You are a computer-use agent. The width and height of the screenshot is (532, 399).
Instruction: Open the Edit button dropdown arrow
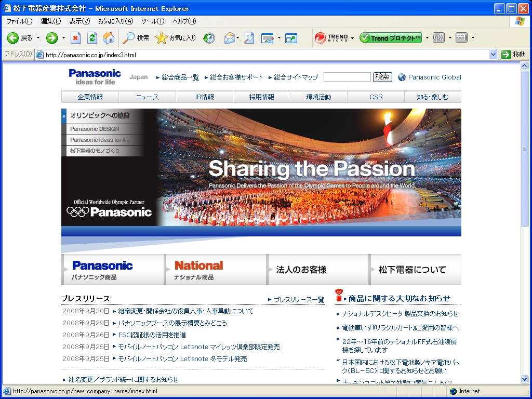click(279, 37)
